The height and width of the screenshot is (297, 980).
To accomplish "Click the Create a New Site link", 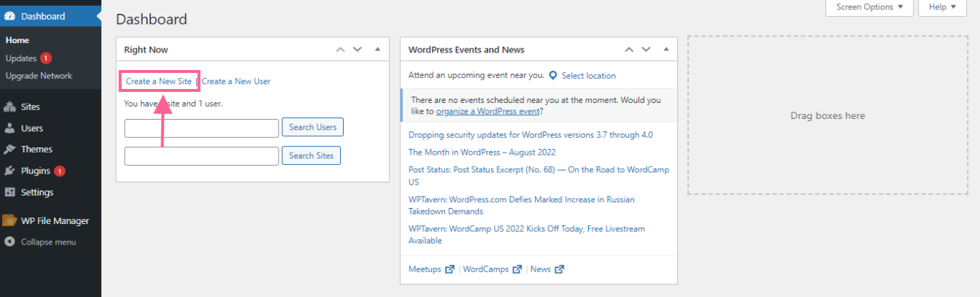I will pyautogui.click(x=158, y=81).
